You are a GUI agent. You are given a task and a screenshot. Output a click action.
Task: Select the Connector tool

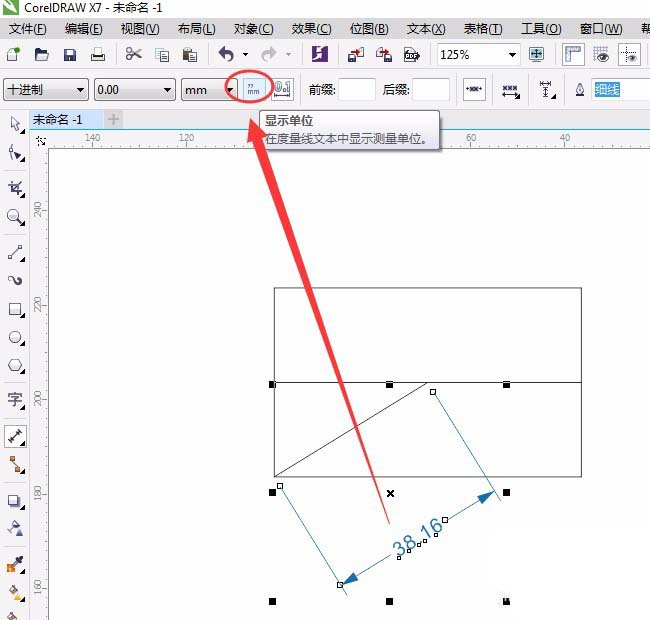pos(16,465)
